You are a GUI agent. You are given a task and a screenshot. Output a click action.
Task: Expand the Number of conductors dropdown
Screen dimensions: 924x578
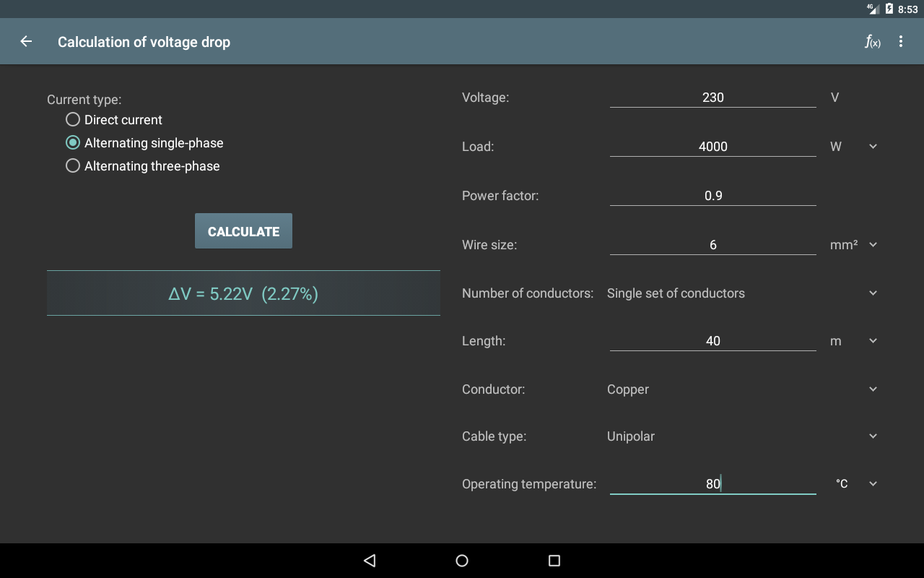(743, 293)
